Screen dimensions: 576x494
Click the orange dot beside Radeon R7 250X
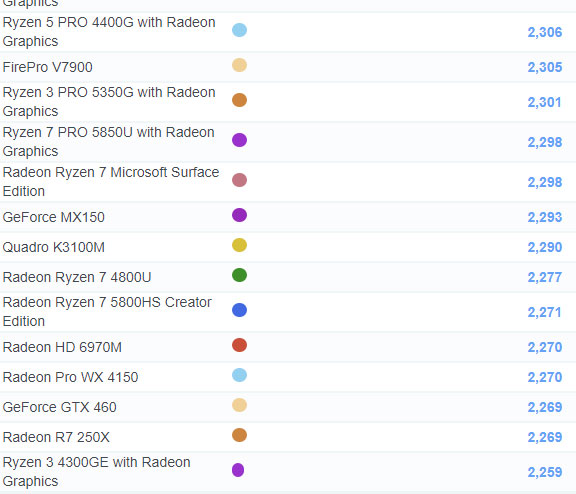240,435
